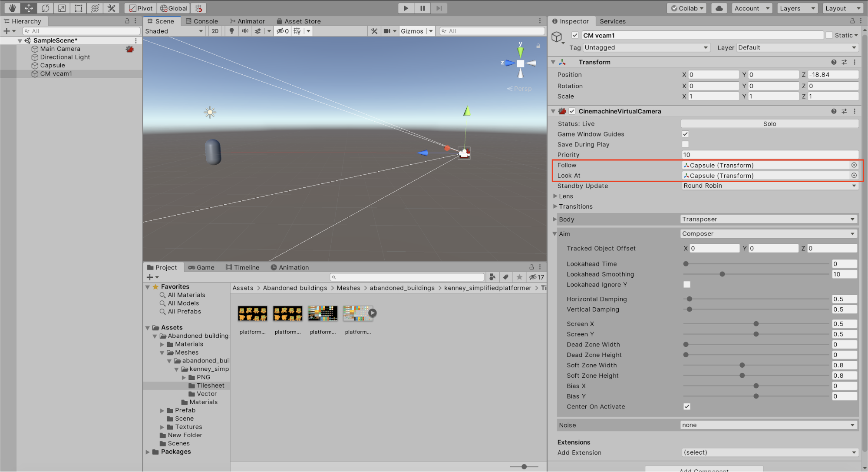Click the Solo button
Viewport: 868px width, 472px height.
[x=769, y=123]
